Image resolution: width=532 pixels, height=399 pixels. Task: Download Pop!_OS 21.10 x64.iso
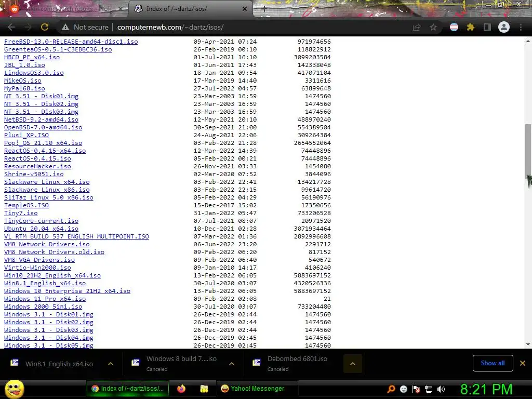[43, 143]
